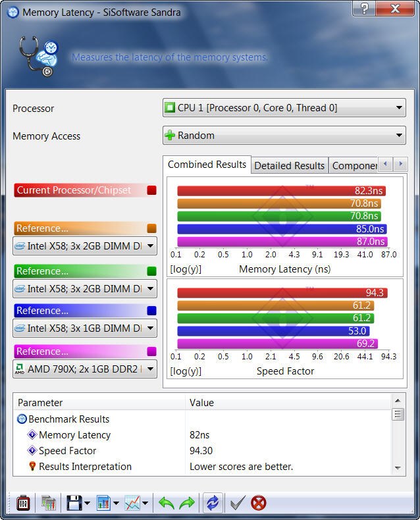Click the 'Lower scores are better.' text
The height and width of the screenshot is (520, 420).
click(241, 467)
